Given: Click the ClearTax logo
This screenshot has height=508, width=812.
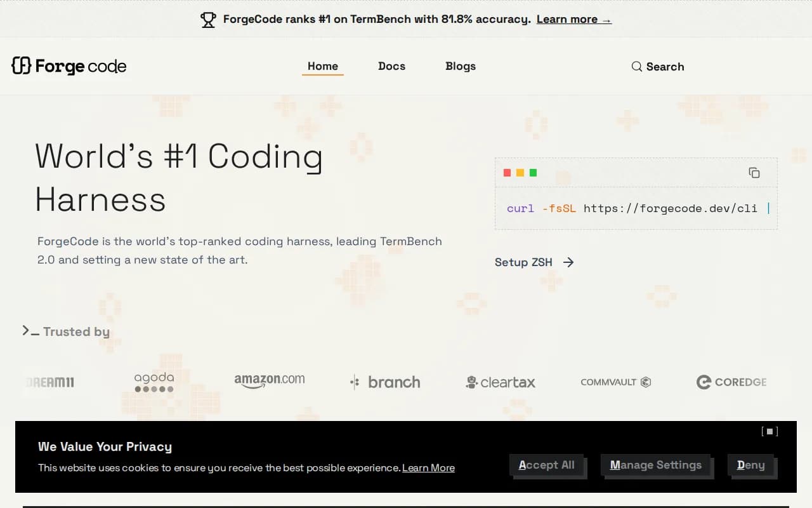Looking at the screenshot, I should [x=501, y=382].
